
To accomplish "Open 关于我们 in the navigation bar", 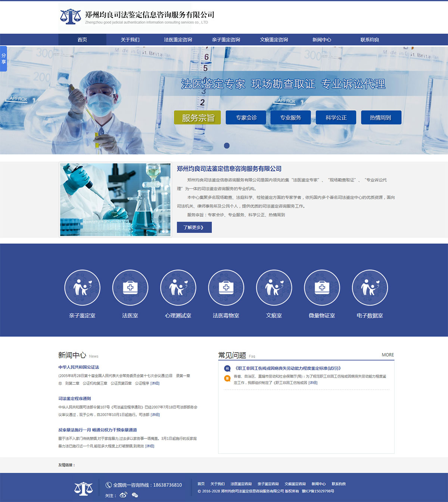I will [130, 40].
